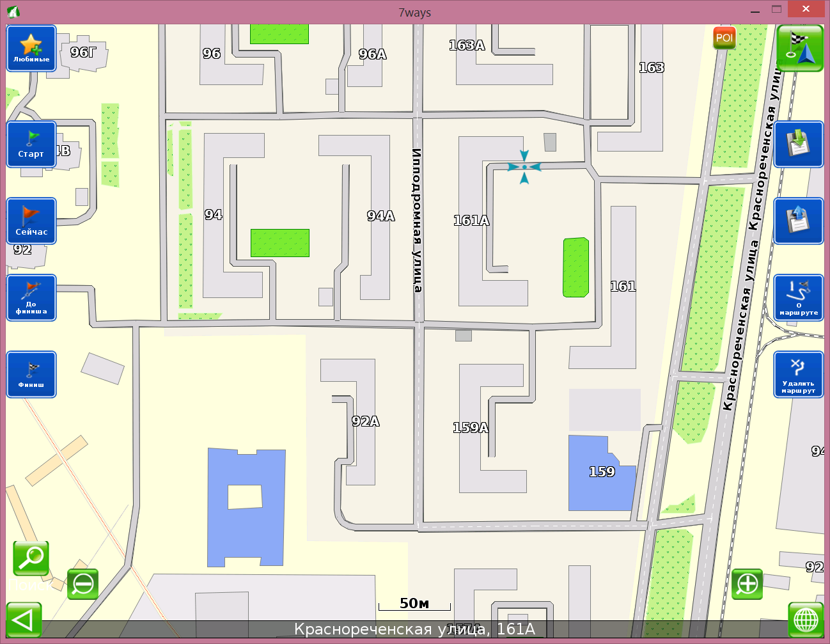Click the blue crosshair map cursor
This screenshot has height=644, width=830.
point(524,167)
